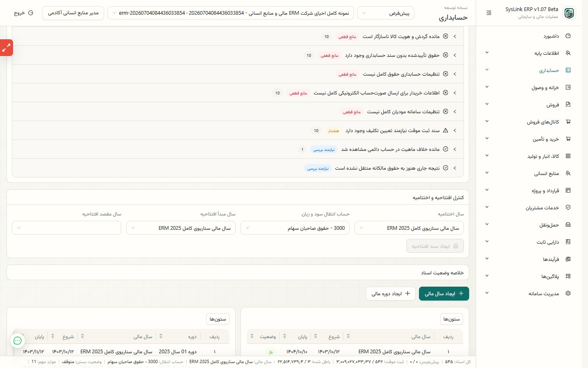Viewport: 588px width, 368px height.
Task: Open the سال مبدأ افتتاحیه dropdown
Action: click(180, 228)
